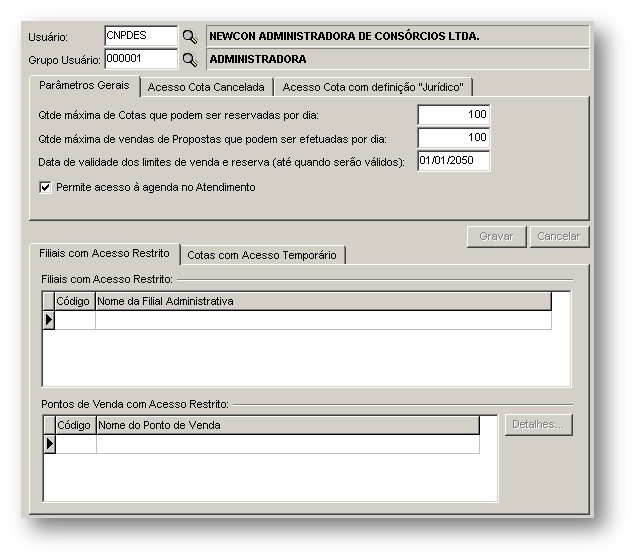The image size is (636, 560).
Task: Select row indicator arrow in Filiais grid
Action: [49, 320]
